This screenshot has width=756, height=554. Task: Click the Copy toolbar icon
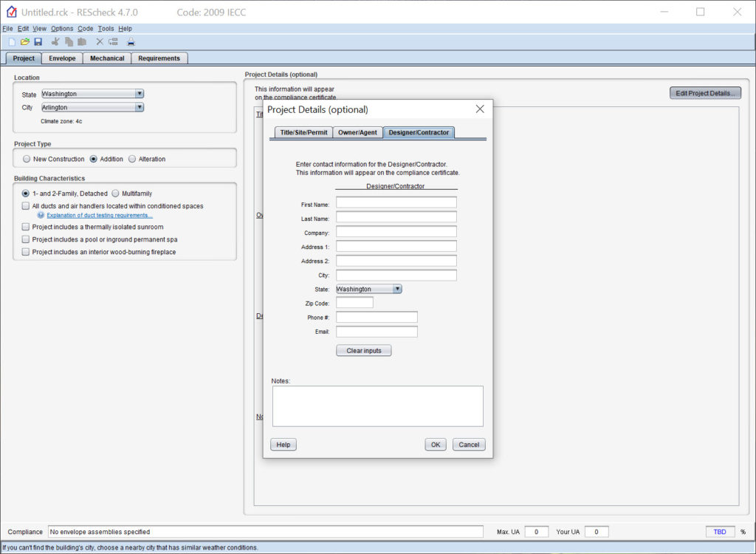coord(69,42)
